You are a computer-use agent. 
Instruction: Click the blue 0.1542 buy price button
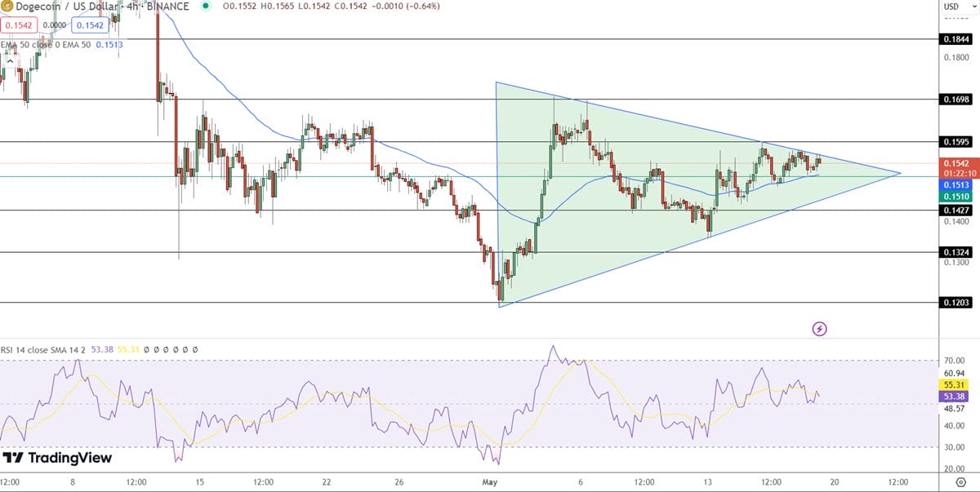coord(89,26)
